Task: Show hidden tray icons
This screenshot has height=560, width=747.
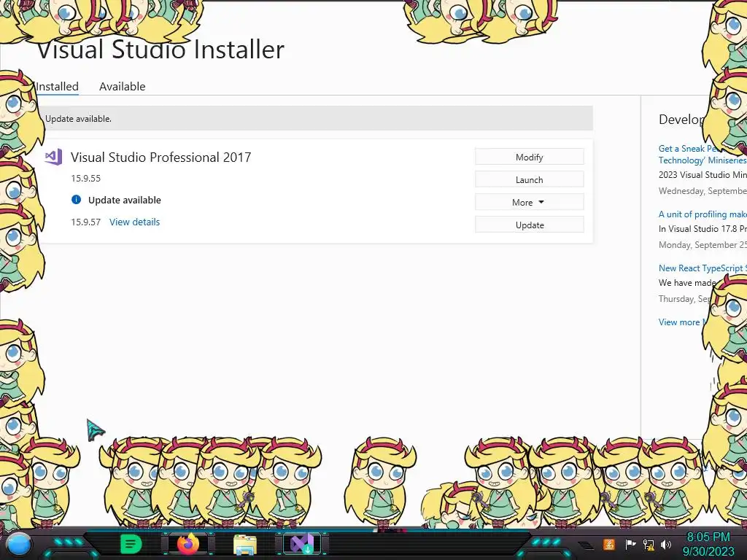Action: click(586, 544)
